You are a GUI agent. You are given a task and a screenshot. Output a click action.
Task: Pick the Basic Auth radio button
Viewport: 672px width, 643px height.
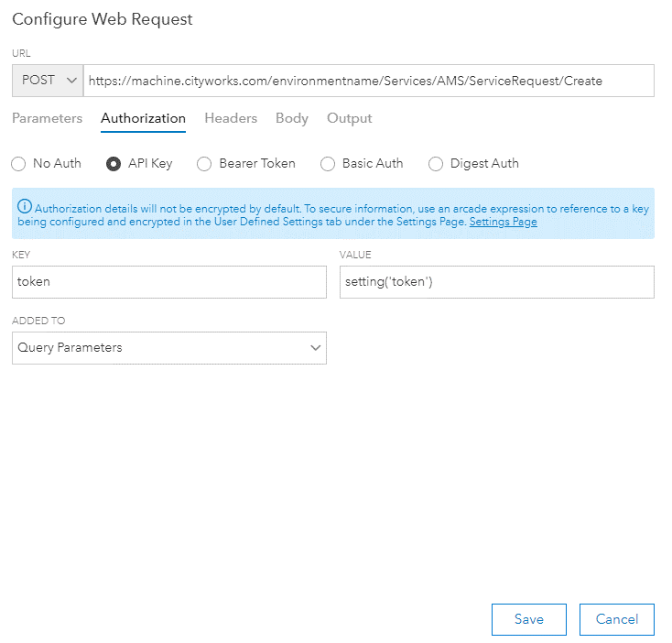point(328,164)
